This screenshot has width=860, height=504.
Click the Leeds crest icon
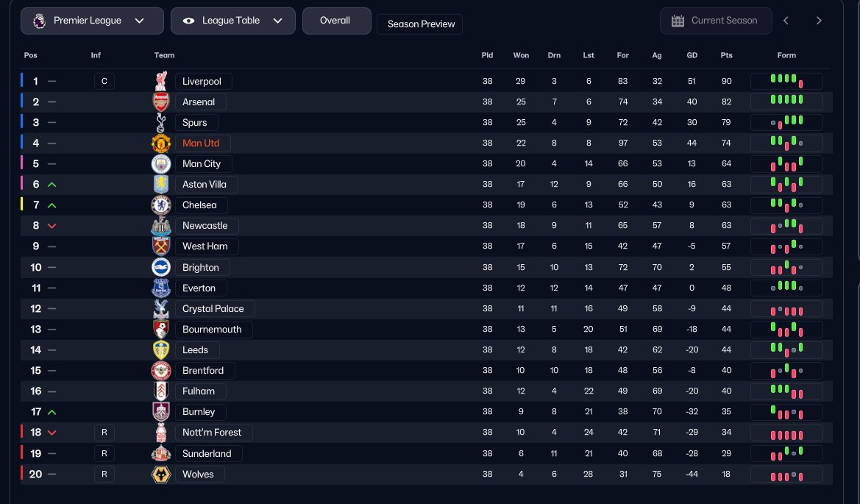click(x=160, y=350)
